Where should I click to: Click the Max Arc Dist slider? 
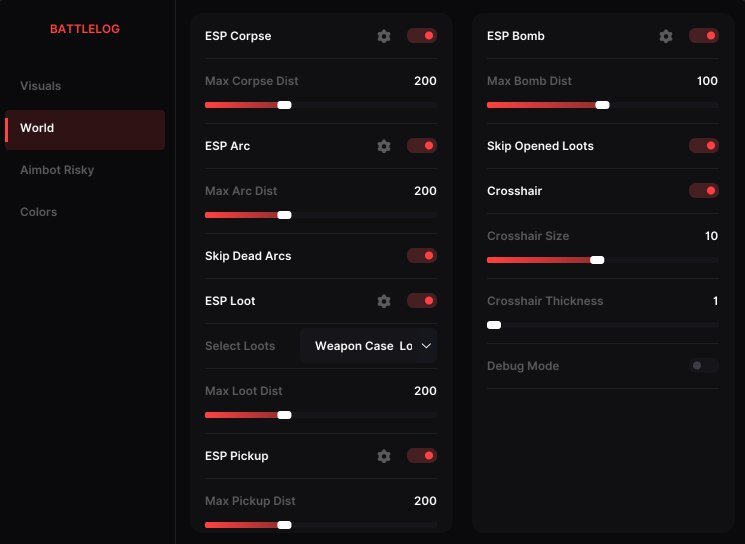tap(321, 215)
